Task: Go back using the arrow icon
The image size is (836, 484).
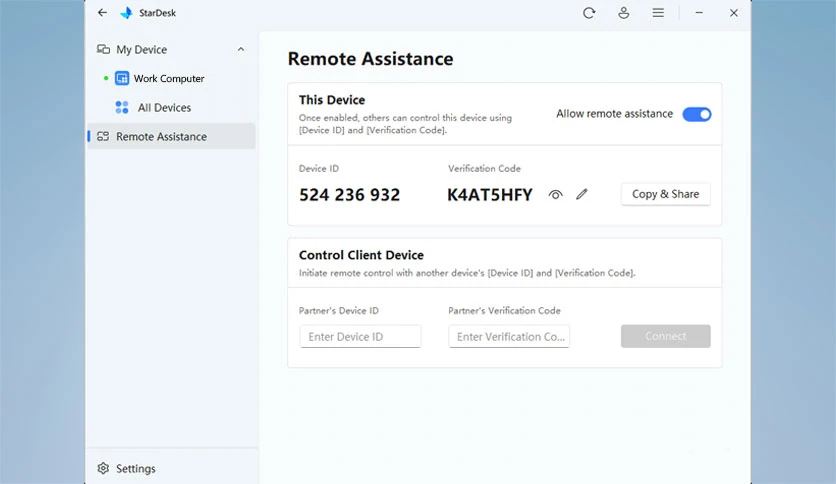Action: (x=102, y=13)
